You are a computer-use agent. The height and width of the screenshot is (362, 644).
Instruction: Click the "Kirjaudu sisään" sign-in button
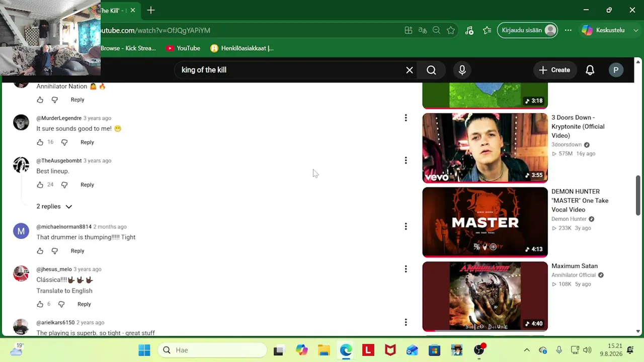(x=527, y=30)
